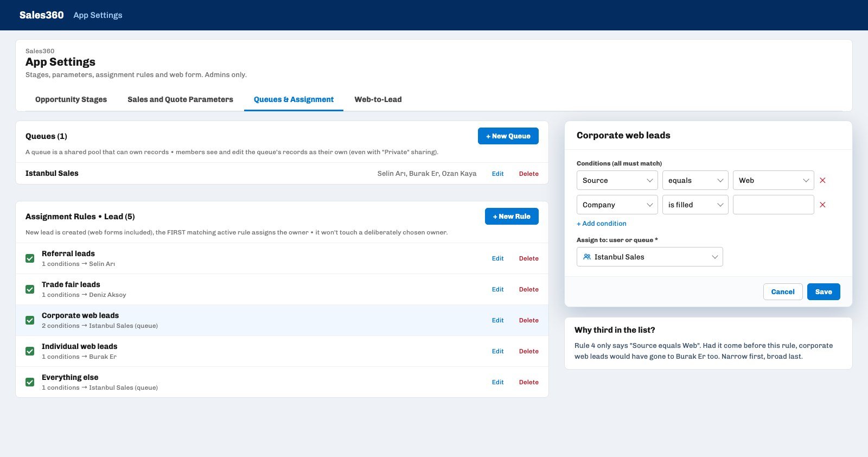Open the Source field dropdown

pyautogui.click(x=617, y=180)
